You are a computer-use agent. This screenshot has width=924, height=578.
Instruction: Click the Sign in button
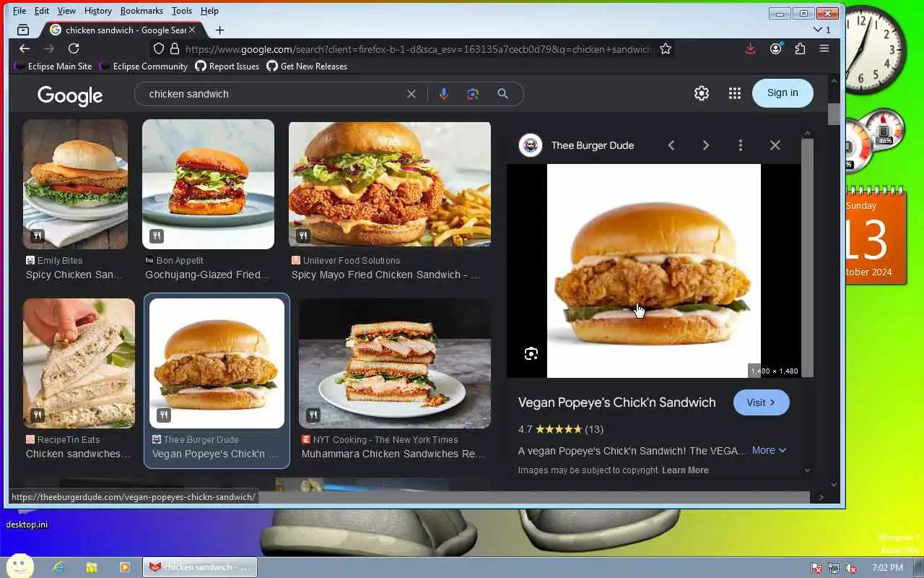(783, 92)
